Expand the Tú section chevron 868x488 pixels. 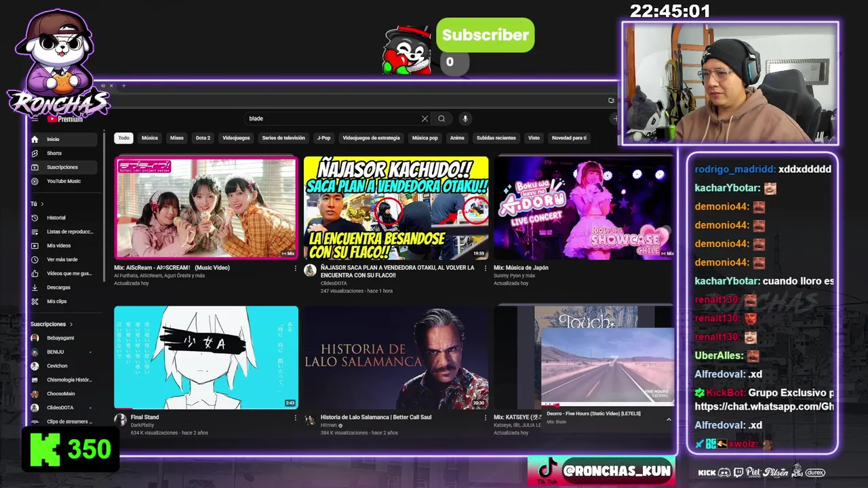tap(42, 204)
